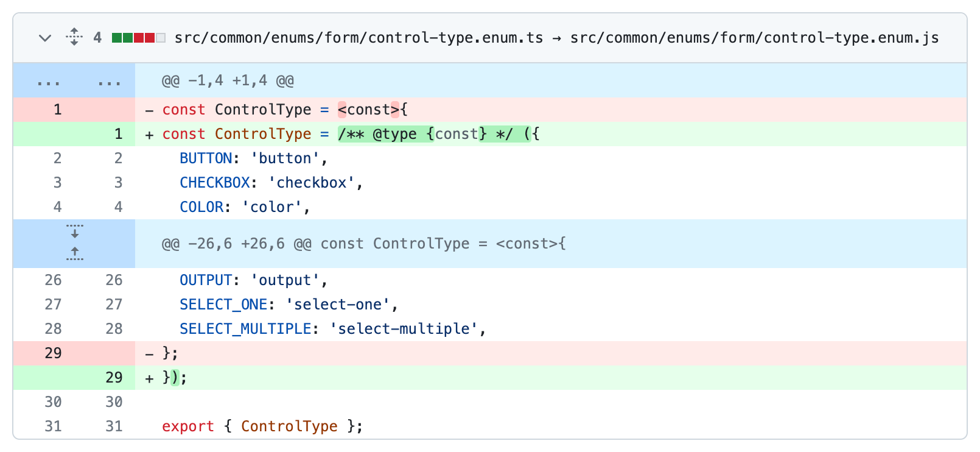The image size is (980, 452).
Task: Click the @@ -1,4 +1,4 @@ hunk header
Action: (228, 80)
